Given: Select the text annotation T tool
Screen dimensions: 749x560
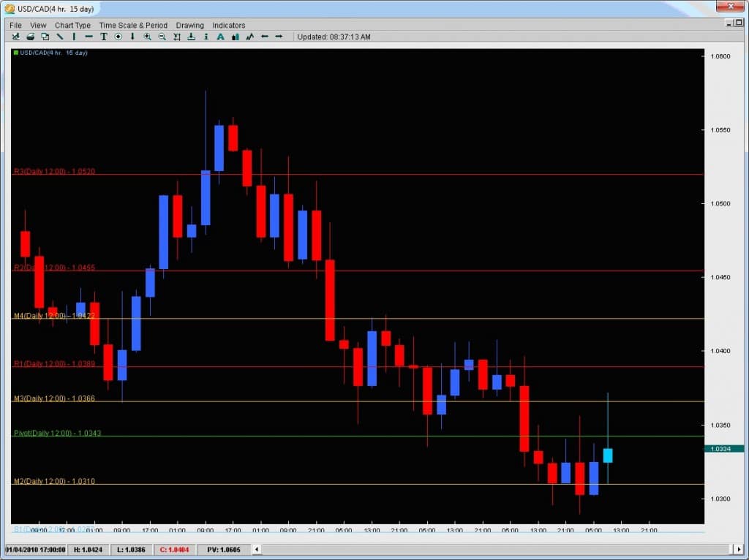Looking at the screenshot, I should point(104,37).
